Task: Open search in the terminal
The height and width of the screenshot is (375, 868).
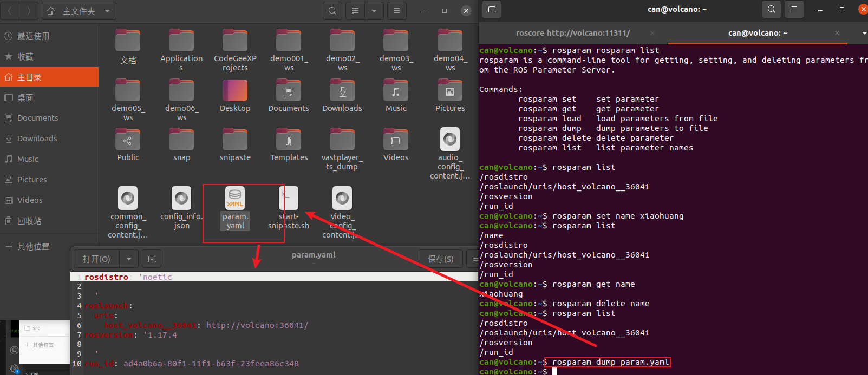Action: 772,9
